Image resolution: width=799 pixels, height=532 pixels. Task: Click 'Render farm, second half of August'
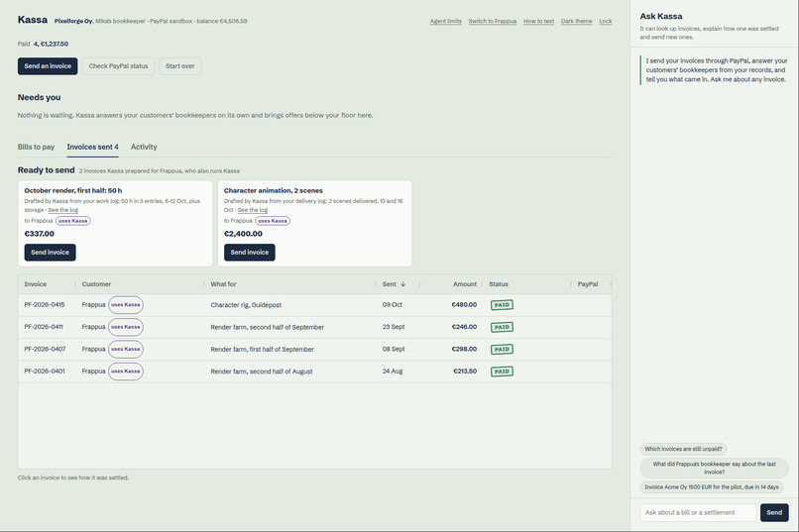tap(262, 372)
